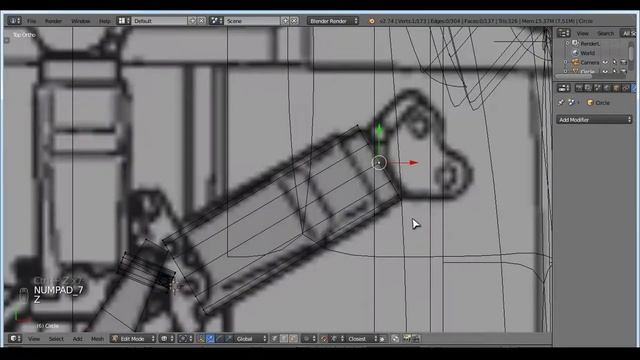Select the rotate manipulator
Screen dimensions: 640x360
[220, 339]
